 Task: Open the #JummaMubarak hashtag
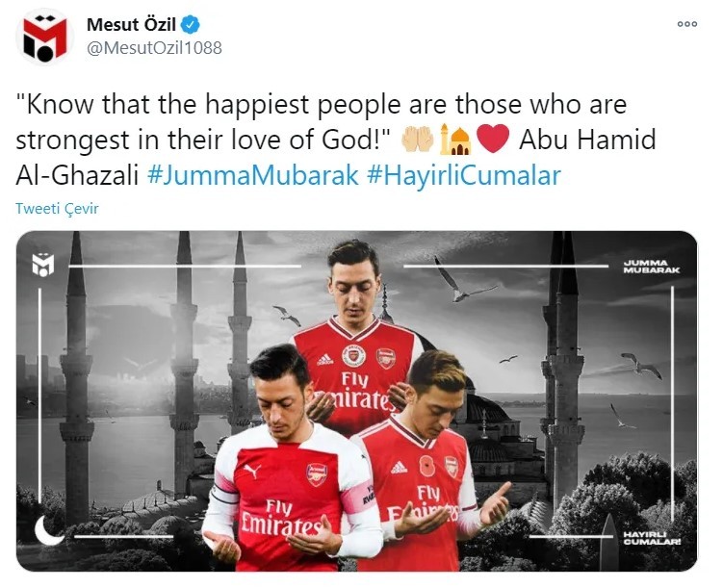[x=252, y=175]
